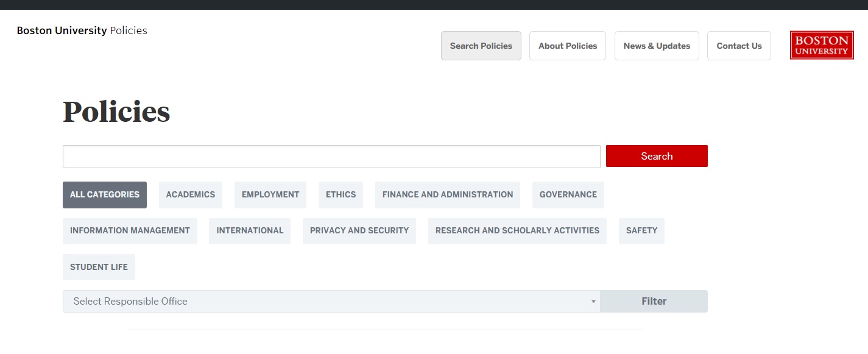Choose the Governance category
868x354 pixels.
(x=568, y=195)
